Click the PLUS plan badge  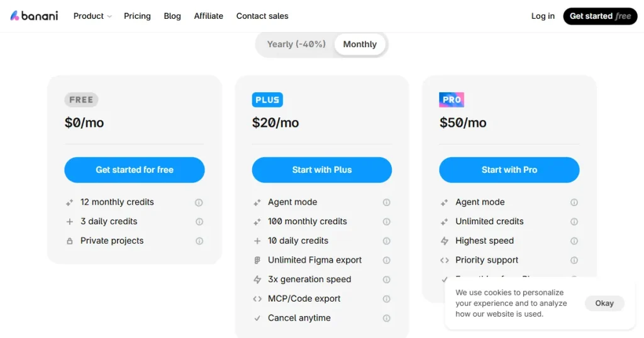pyautogui.click(x=267, y=100)
